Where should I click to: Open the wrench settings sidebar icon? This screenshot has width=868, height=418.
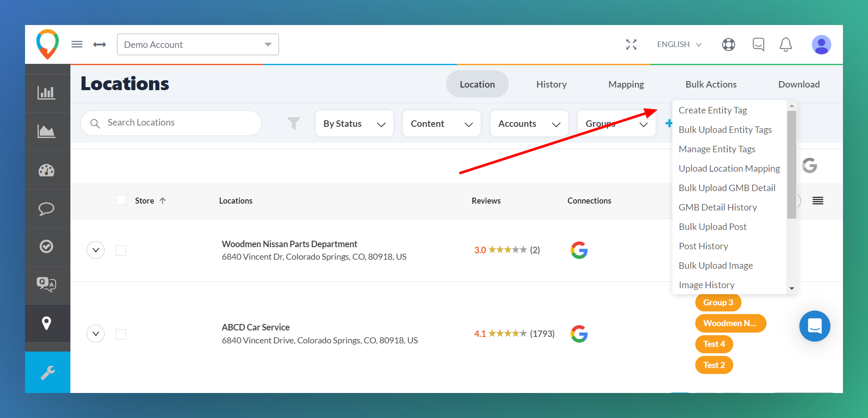[x=48, y=372]
